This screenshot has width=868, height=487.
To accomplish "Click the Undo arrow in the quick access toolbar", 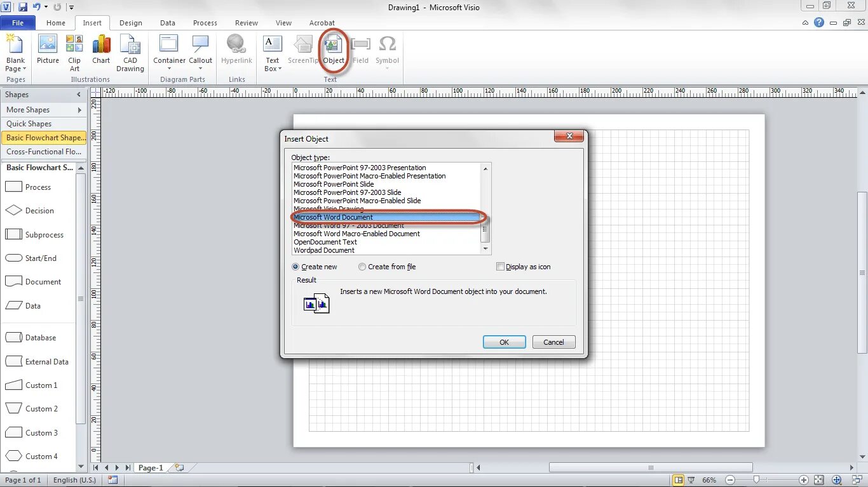I will coord(37,7).
